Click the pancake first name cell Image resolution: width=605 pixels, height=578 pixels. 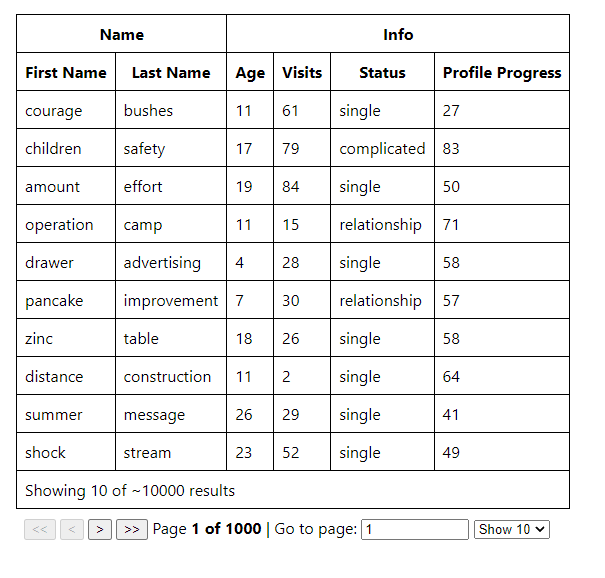(54, 301)
